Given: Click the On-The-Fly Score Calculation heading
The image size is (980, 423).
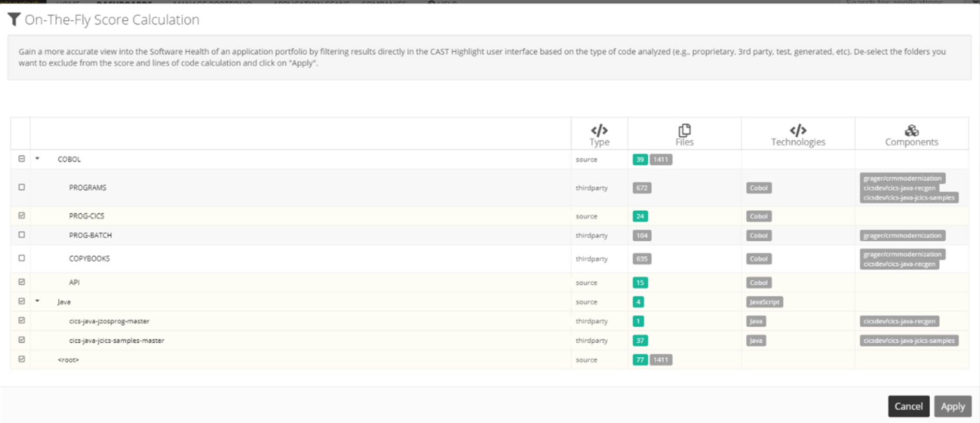Looking at the screenshot, I should [x=112, y=20].
